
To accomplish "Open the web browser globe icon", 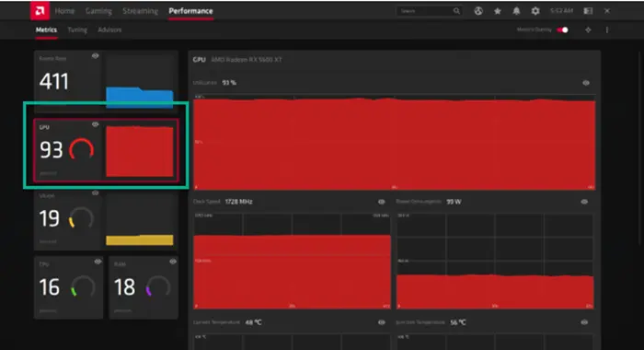I will pyautogui.click(x=478, y=11).
